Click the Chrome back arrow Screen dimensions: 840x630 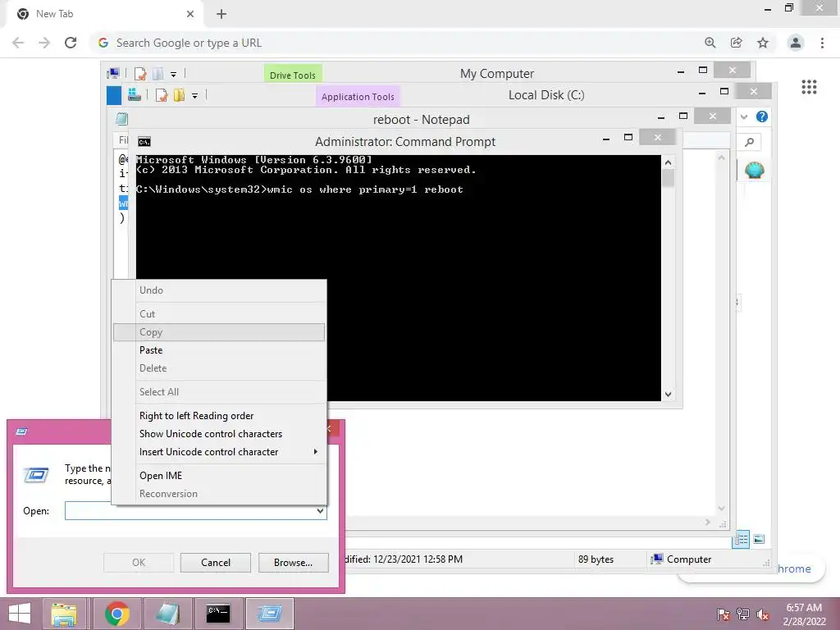(18, 43)
